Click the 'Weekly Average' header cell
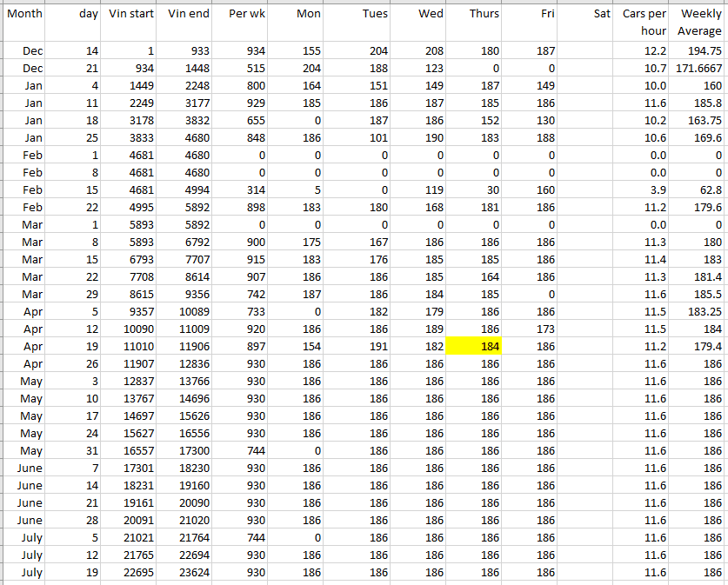Screen dimensions: 728x585 (698, 22)
